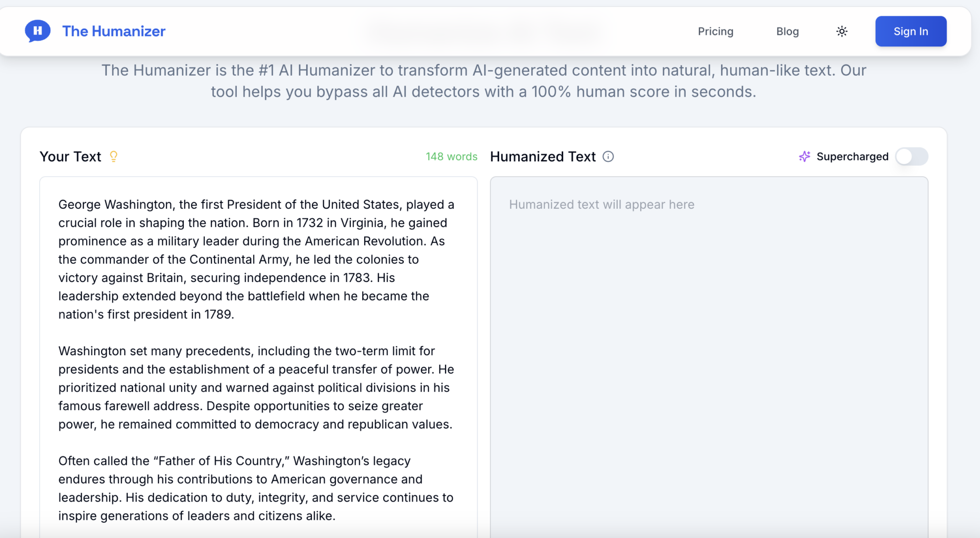Click the lightbulb tip icon beside Your Text
The width and height of the screenshot is (980, 538).
coord(113,157)
